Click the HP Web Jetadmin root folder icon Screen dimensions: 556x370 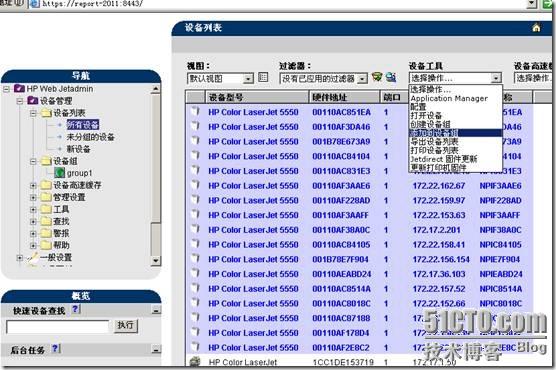pyautogui.click(x=19, y=88)
